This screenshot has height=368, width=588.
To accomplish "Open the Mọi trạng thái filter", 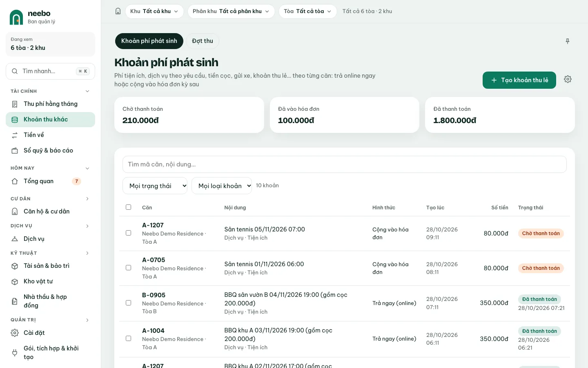I will point(155,186).
